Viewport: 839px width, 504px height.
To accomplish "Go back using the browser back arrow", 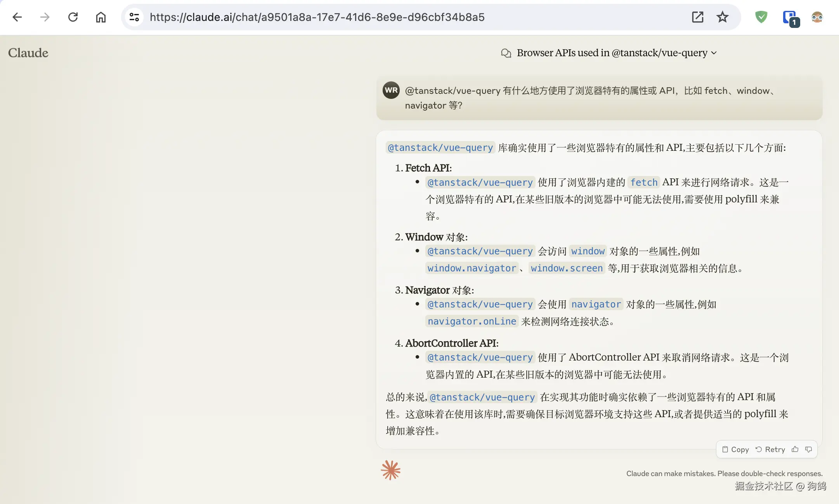I will [x=17, y=17].
